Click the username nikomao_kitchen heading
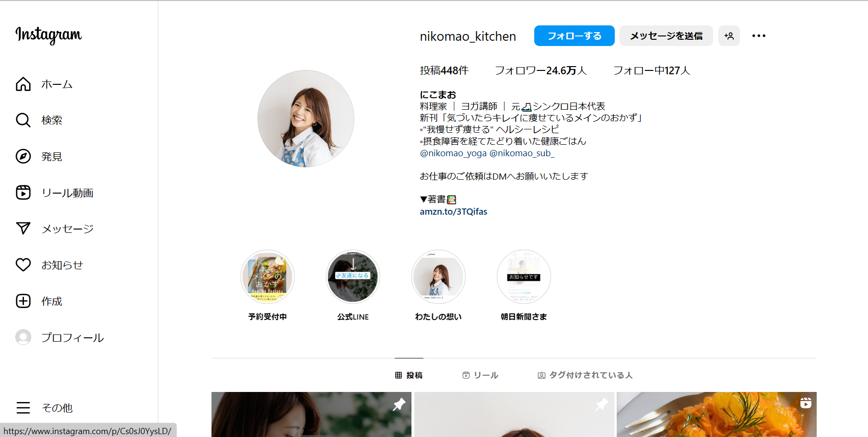This screenshot has height=437, width=868. pyautogui.click(x=468, y=36)
